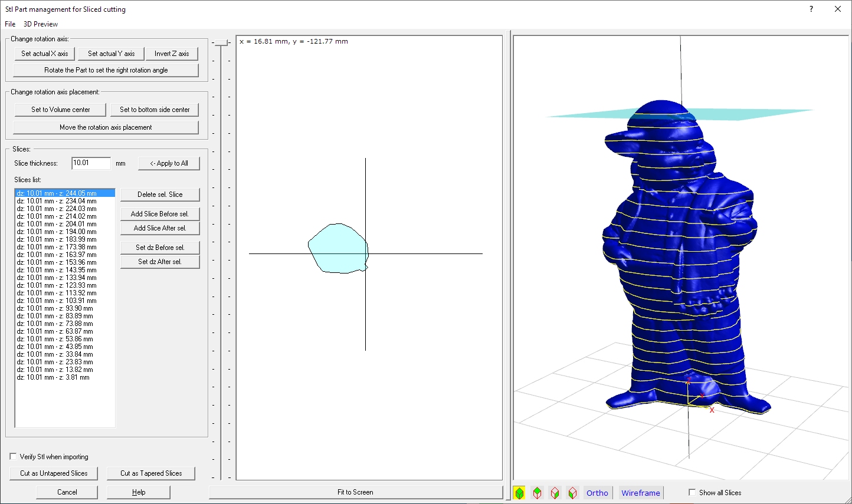The height and width of the screenshot is (504, 852).
Task: Click Invert Z axis button
Action: pyautogui.click(x=172, y=54)
